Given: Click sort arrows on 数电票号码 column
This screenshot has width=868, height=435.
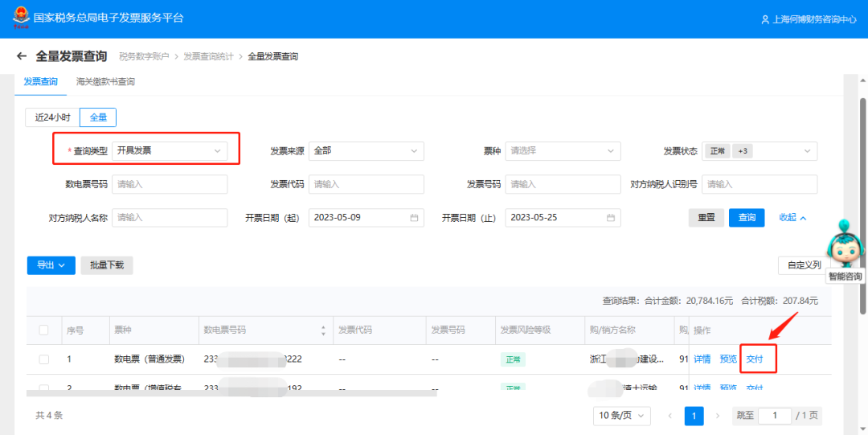Looking at the screenshot, I should click(x=323, y=330).
